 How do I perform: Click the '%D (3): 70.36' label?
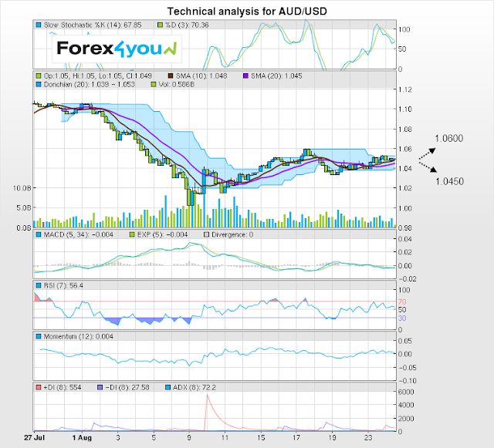click(x=187, y=25)
